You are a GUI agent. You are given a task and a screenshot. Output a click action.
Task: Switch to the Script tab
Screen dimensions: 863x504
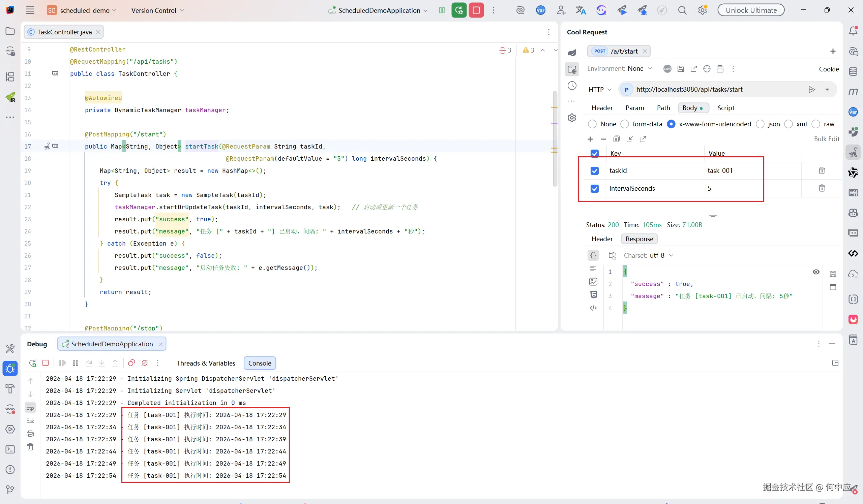(726, 108)
